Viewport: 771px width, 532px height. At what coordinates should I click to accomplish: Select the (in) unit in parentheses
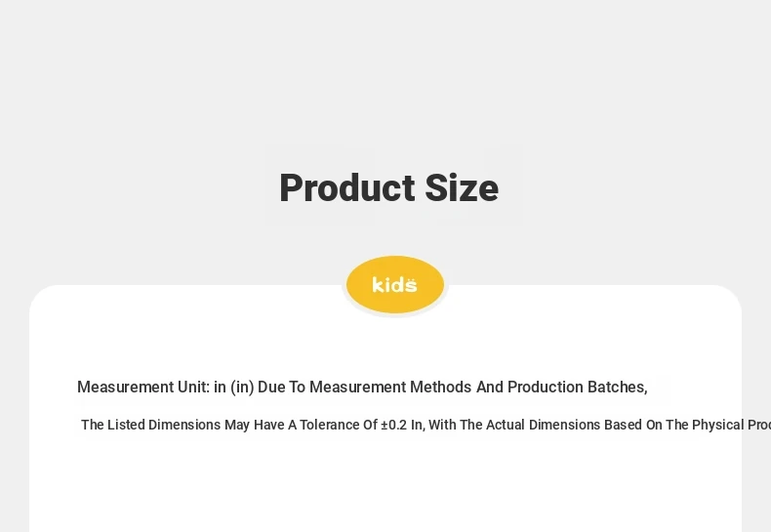(242, 387)
